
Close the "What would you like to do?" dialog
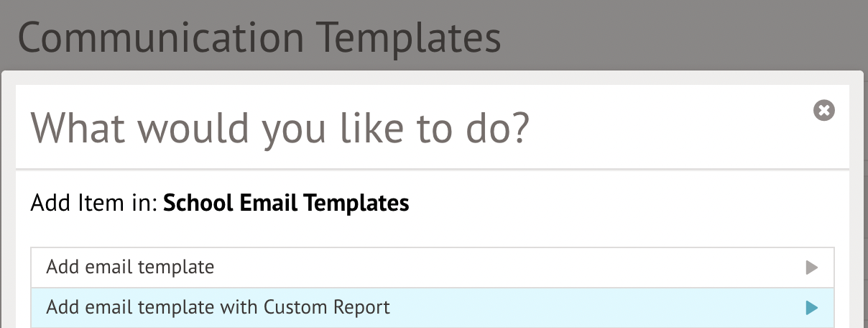tap(824, 110)
